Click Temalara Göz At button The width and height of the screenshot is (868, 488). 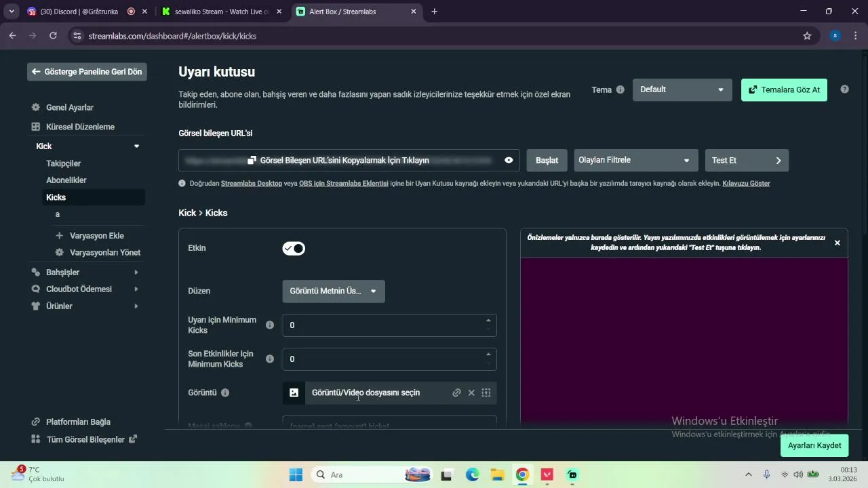click(784, 89)
